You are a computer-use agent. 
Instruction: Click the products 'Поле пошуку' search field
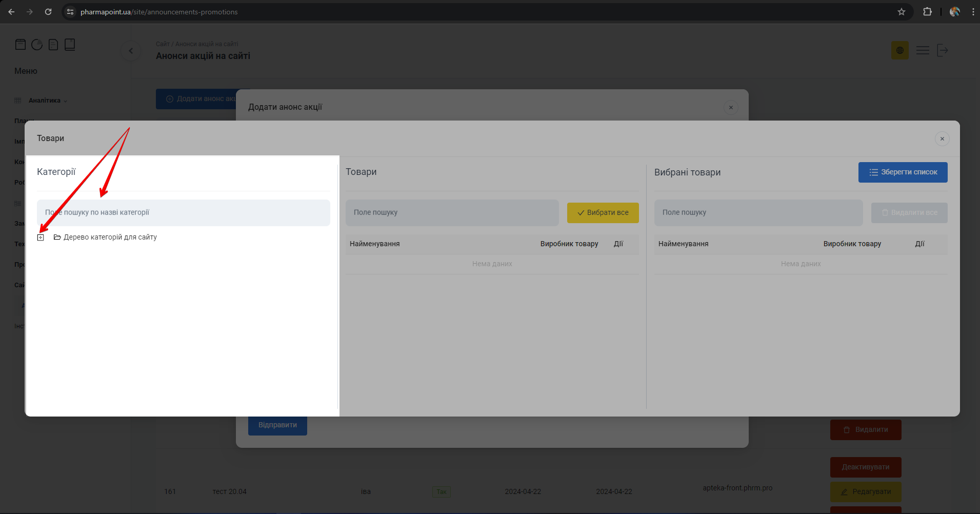click(451, 212)
